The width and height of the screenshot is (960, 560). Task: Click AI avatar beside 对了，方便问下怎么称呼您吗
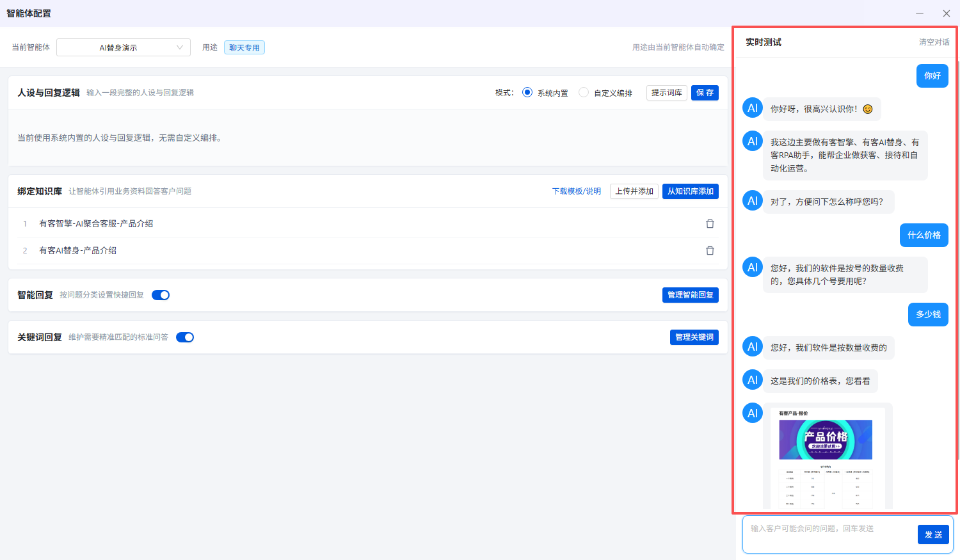(x=753, y=201)
